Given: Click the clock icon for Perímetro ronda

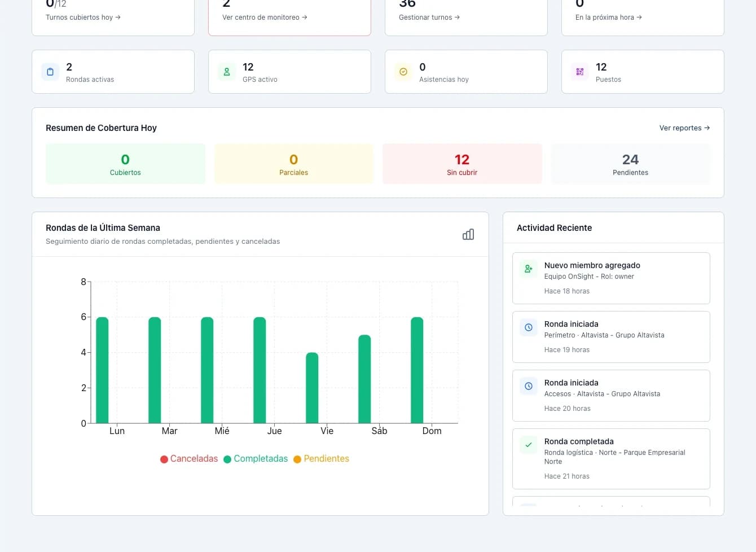Looking at the screenshot, I should coord(529,327).
